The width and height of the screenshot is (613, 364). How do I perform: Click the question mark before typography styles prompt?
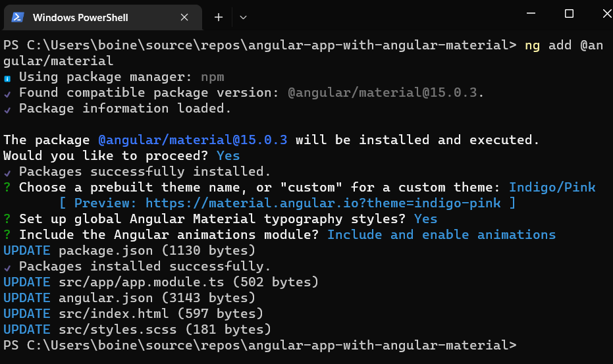[x=7, y=219]
